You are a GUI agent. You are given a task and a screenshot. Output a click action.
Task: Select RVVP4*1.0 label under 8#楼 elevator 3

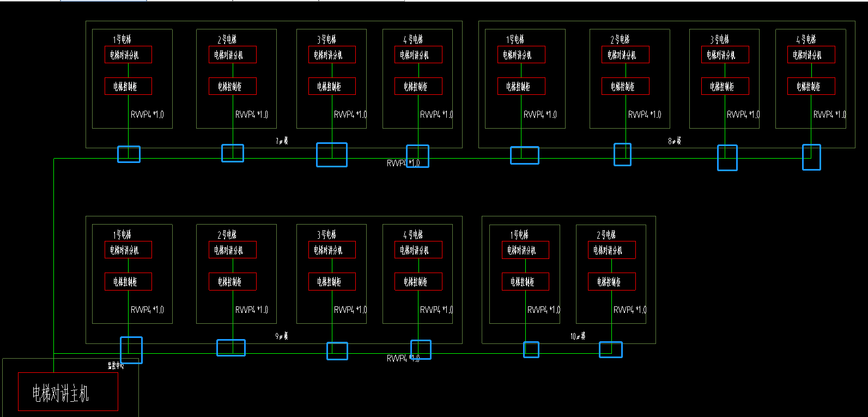pyautogui.click(x=743, y=114)
